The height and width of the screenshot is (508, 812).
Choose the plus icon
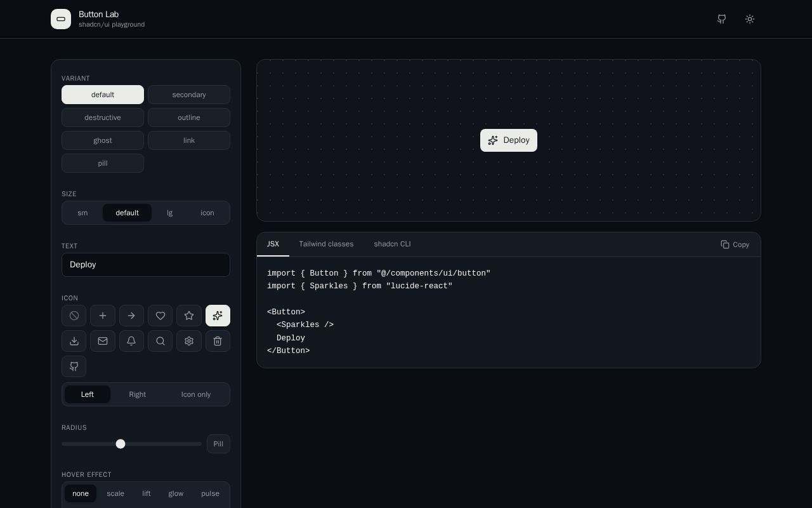(x=103, y=316)
